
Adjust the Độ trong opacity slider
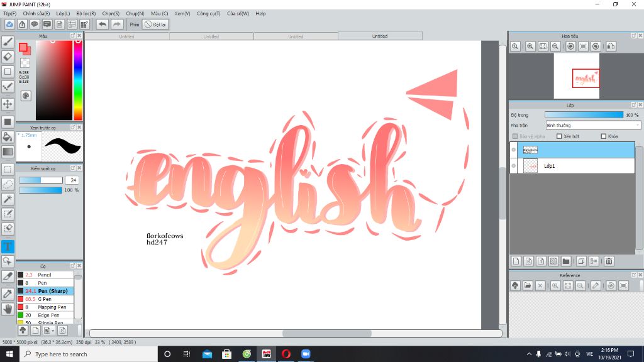point(584,115)
